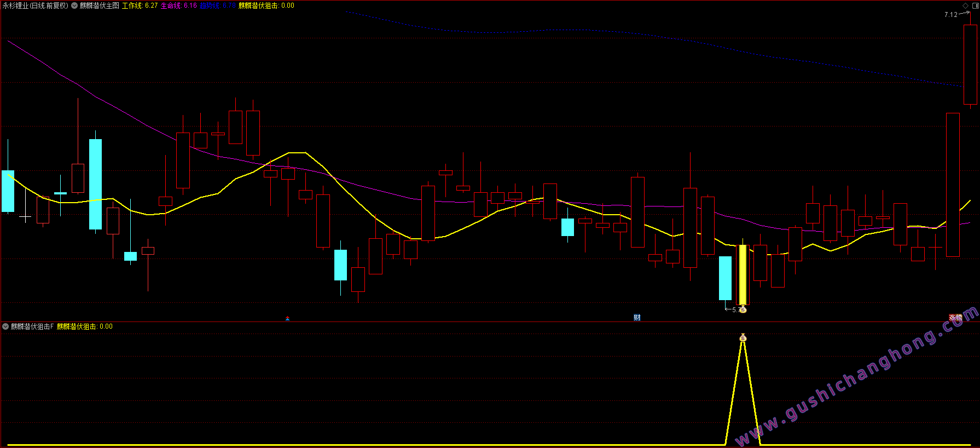The height and width of the screenshot is (448, 980).
Task: Click the last tall red candlestick at right edge
Action: click(970, 65)
